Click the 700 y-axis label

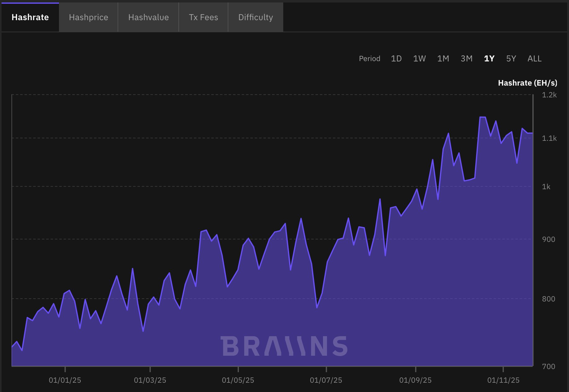(x=549, y=367)
